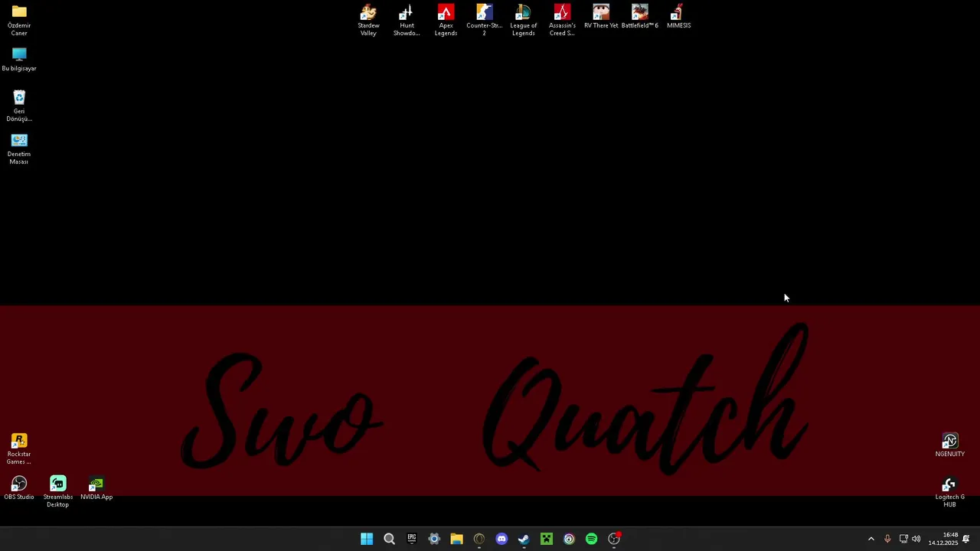Select the Hunt Showdown shortcut
The height and width of the screenshot is (551, 980).
(407, 20)
